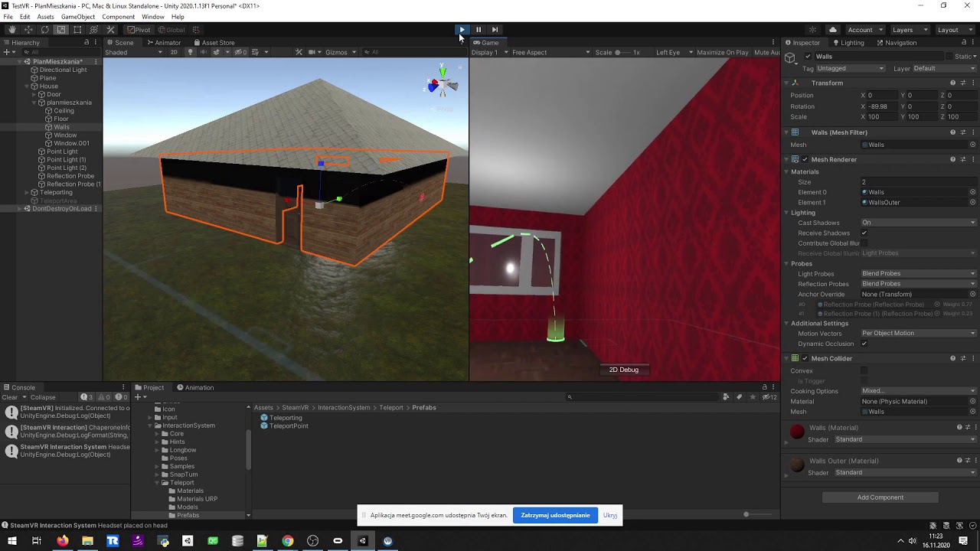Open Mesh Filter preset settings icon
980x551 pixels.
963,132
